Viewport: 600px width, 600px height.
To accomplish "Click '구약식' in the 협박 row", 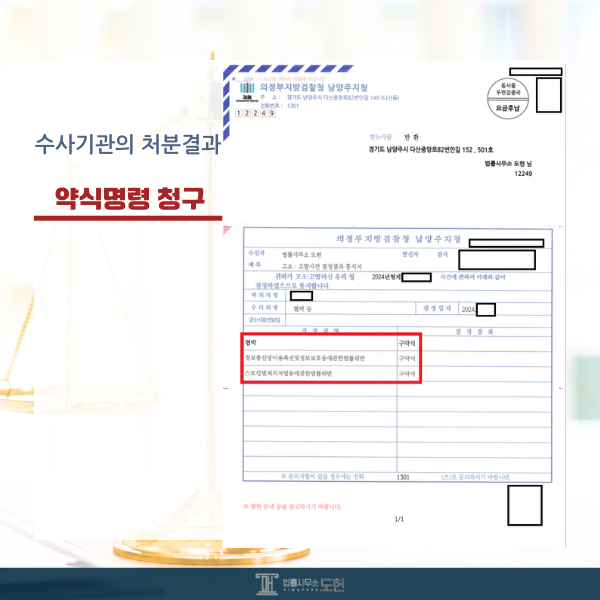I will point(407,343).
